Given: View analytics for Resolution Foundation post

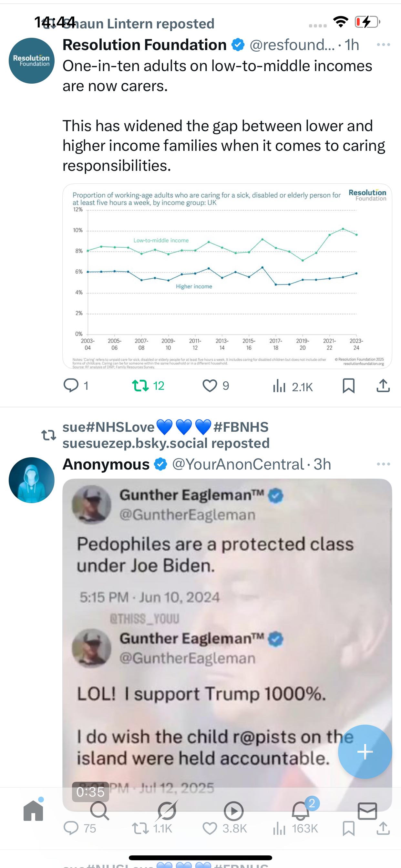Looking at the screenshot, I should point(279,386).
